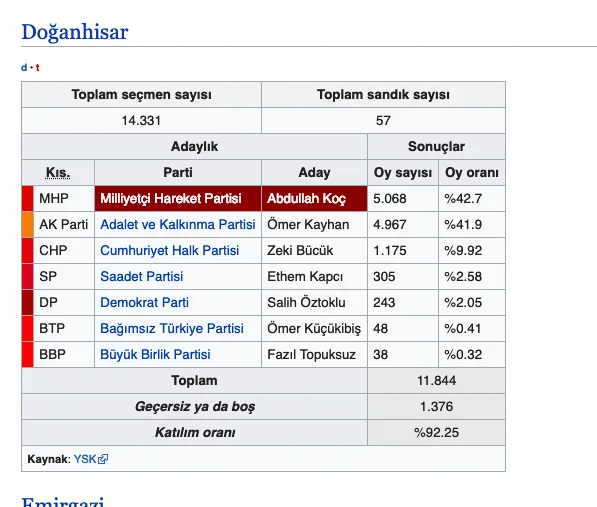Click the Oy oranı column header

pos(472,172)
